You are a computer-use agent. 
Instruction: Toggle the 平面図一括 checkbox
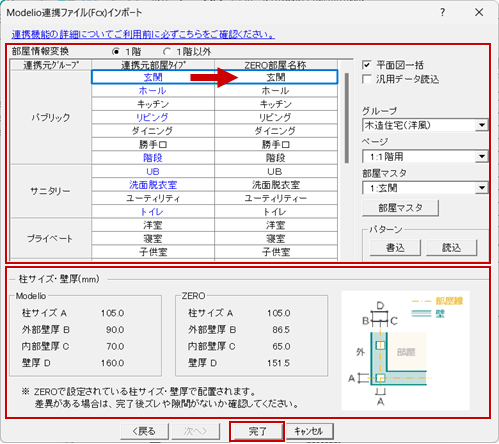pos(367,65)
